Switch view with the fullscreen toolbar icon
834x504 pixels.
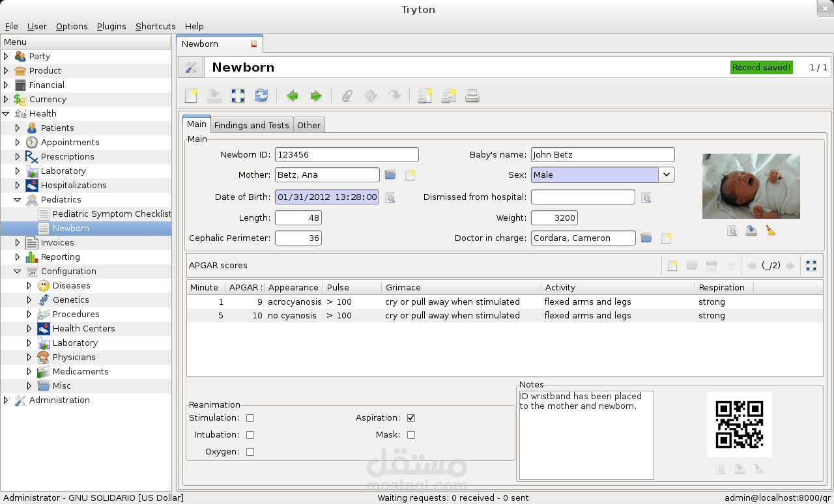[x=238, y=96]
